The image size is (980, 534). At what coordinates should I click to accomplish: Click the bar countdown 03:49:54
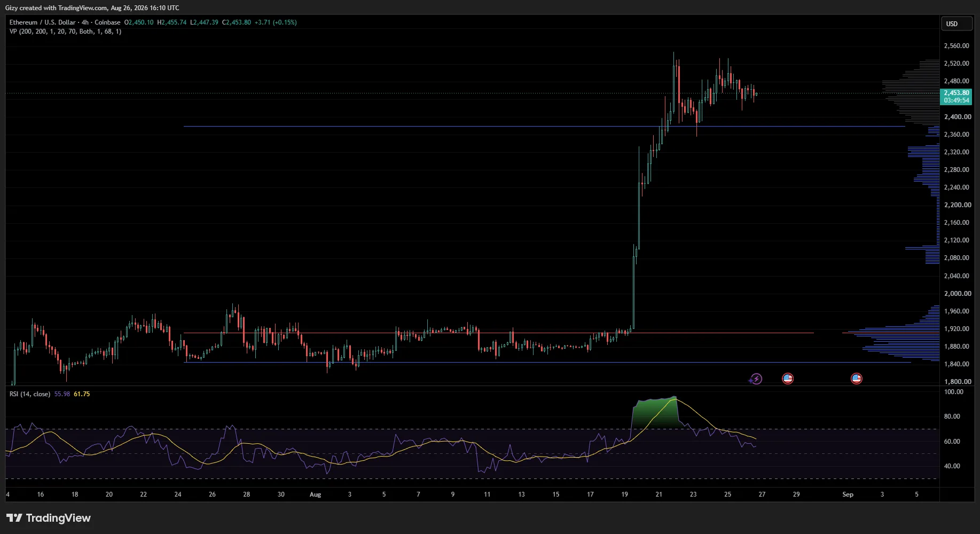[x=956, y=100]
